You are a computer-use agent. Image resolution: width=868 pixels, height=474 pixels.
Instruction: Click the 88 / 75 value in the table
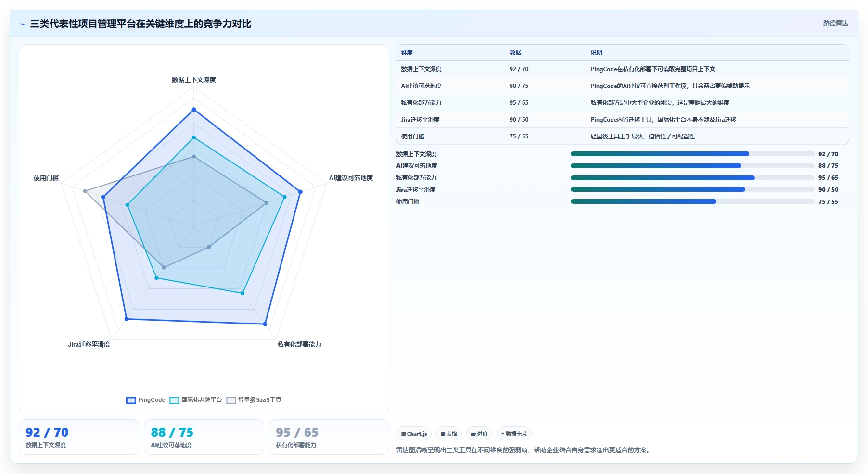519,86
